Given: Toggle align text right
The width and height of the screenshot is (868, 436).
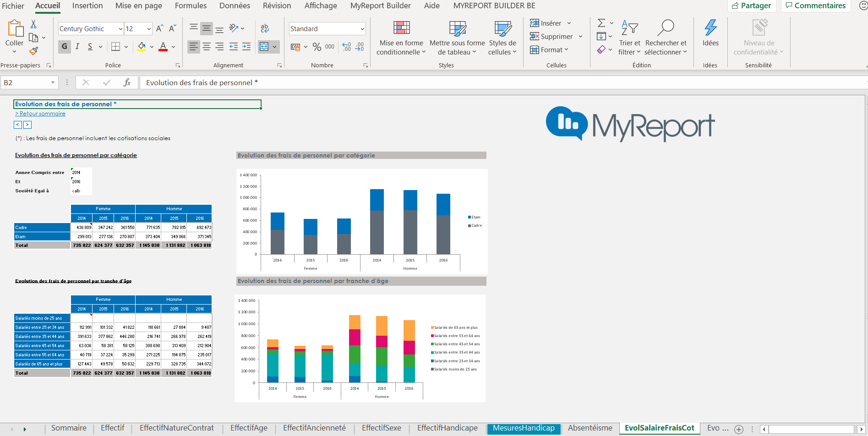Looking at the screenshot, I should click(x=219, y=46).
